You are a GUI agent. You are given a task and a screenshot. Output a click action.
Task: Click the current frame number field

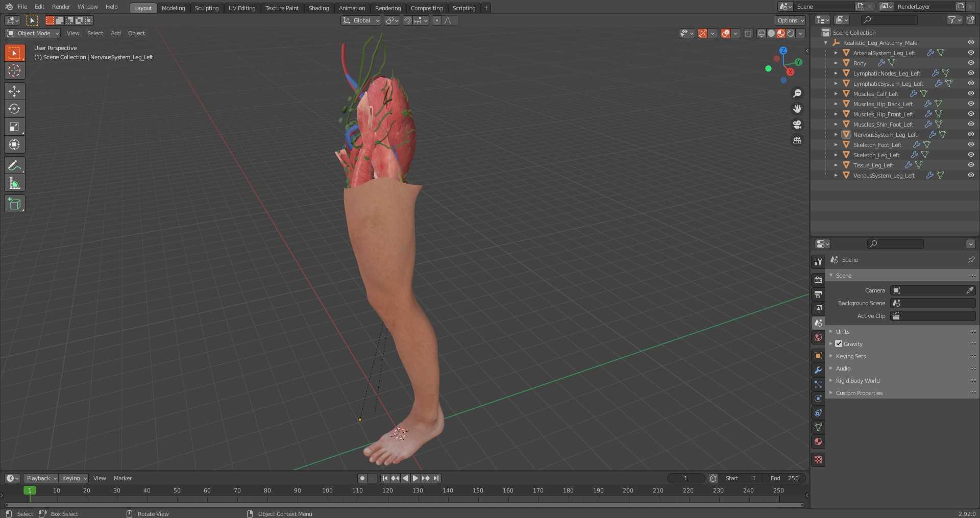point(686,478)
